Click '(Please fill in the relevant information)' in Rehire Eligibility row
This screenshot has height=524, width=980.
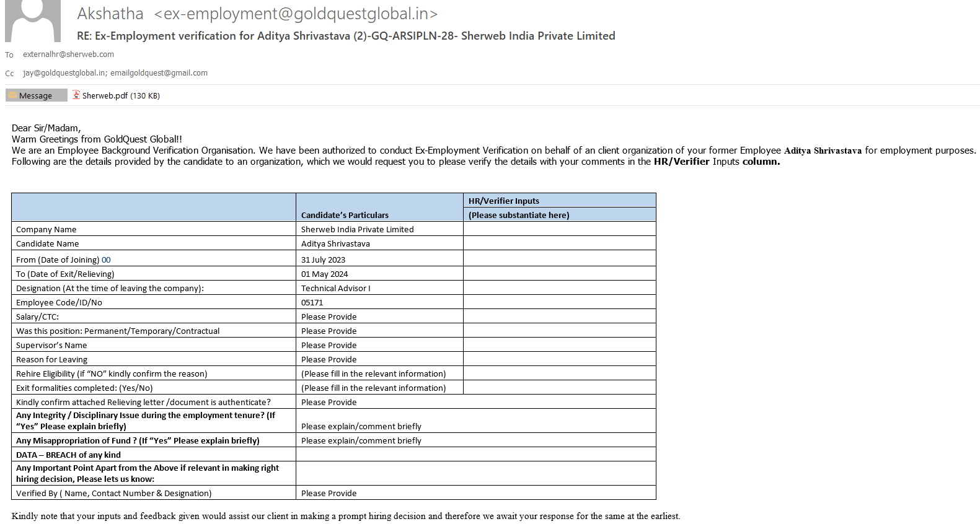tap(373, 373)
